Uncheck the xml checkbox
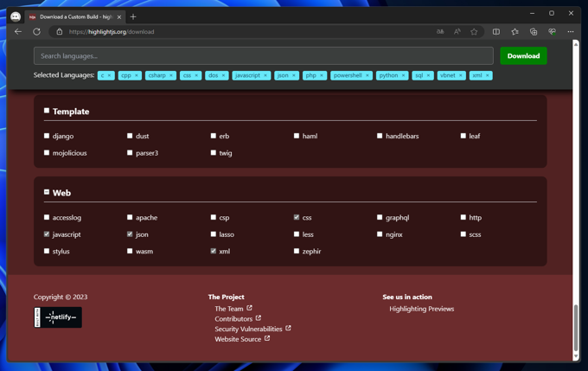This screenshot has width=588, height=371. [213, 251]
